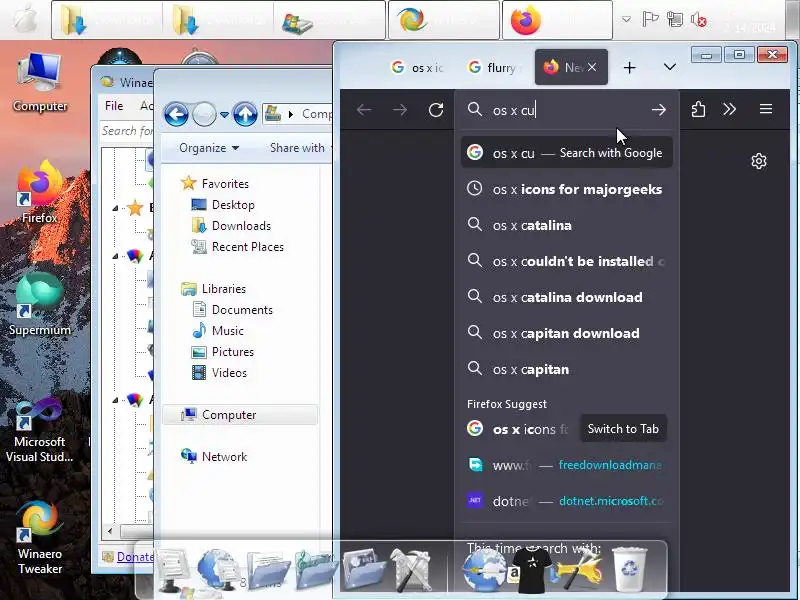Choose the 'os x catalina' suggestion
This screenshot has height=600, width=800.
point(566,225)
